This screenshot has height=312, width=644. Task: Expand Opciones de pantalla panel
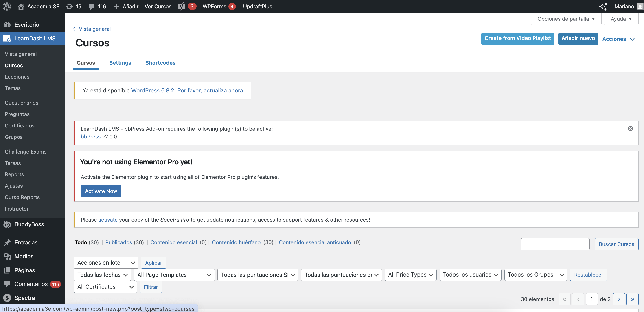566,19
